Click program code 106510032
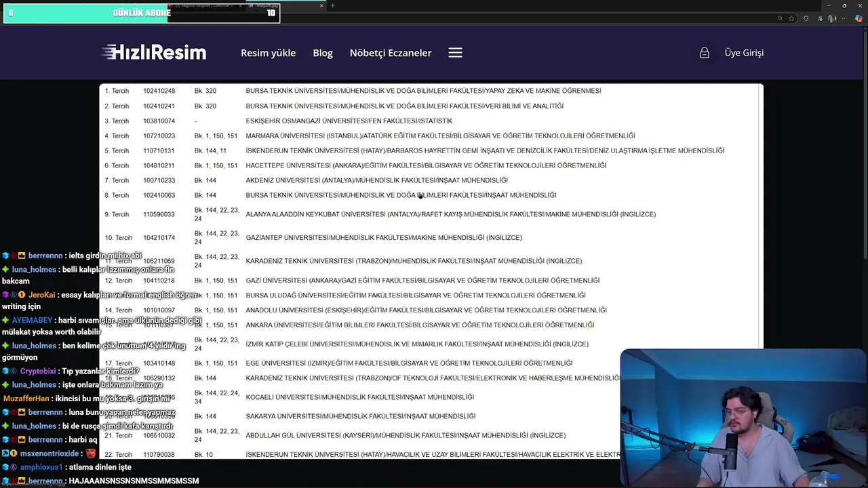 159,435
